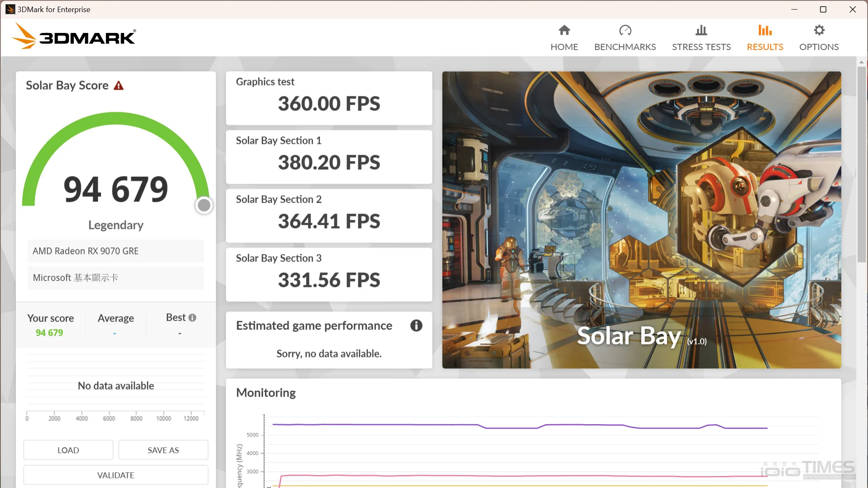Click the green Your score value 94 679

[49, 333]
